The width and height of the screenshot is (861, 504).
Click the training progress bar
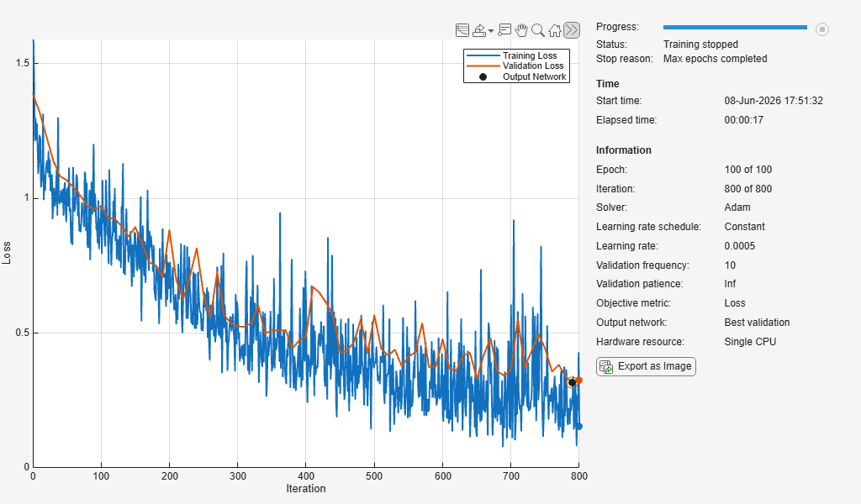[x=735, y=27]
